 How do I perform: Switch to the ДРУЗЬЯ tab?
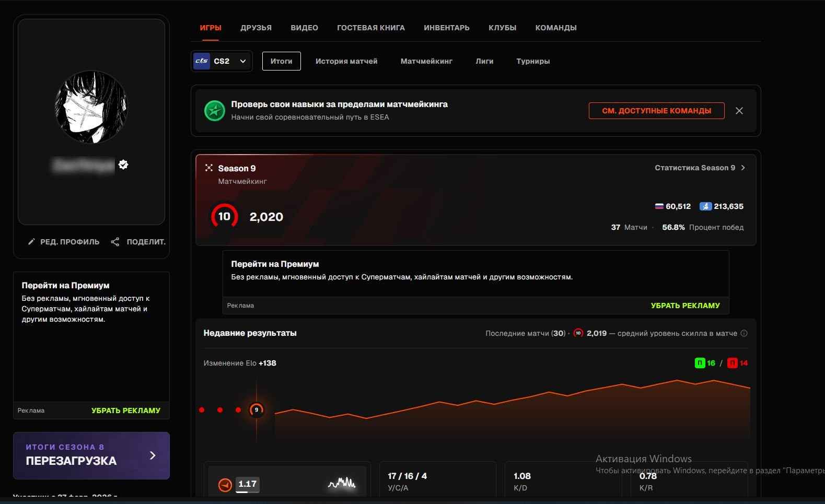tap(256, 28)
